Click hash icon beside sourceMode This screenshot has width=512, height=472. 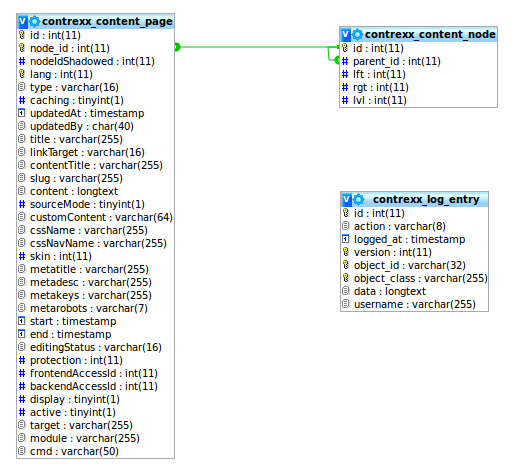[22, 204]
